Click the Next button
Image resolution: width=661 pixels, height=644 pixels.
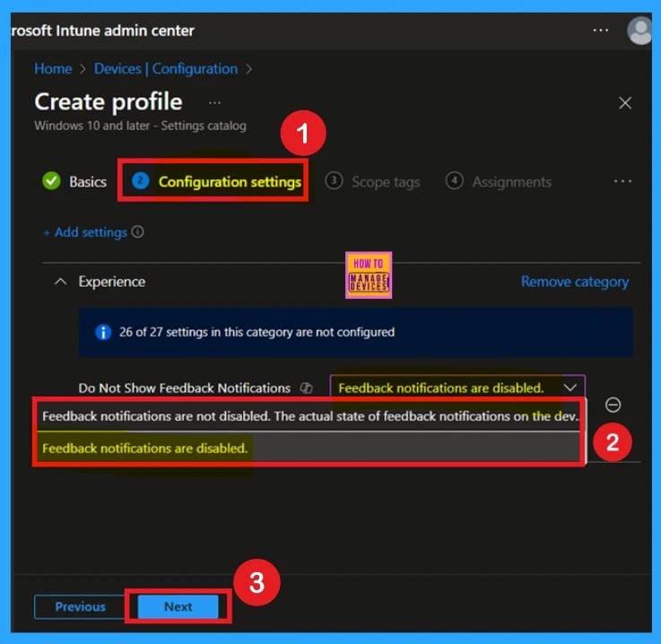tap(178, 606)
